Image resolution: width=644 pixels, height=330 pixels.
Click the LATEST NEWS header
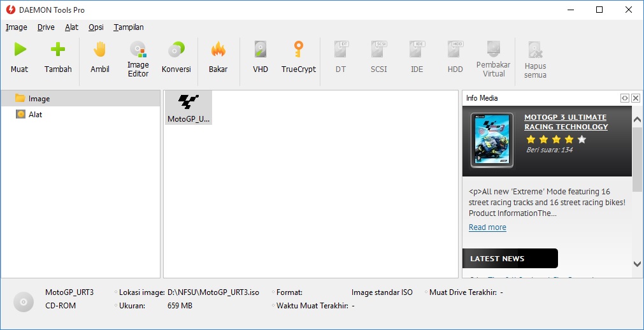click(x=510, y=259)
